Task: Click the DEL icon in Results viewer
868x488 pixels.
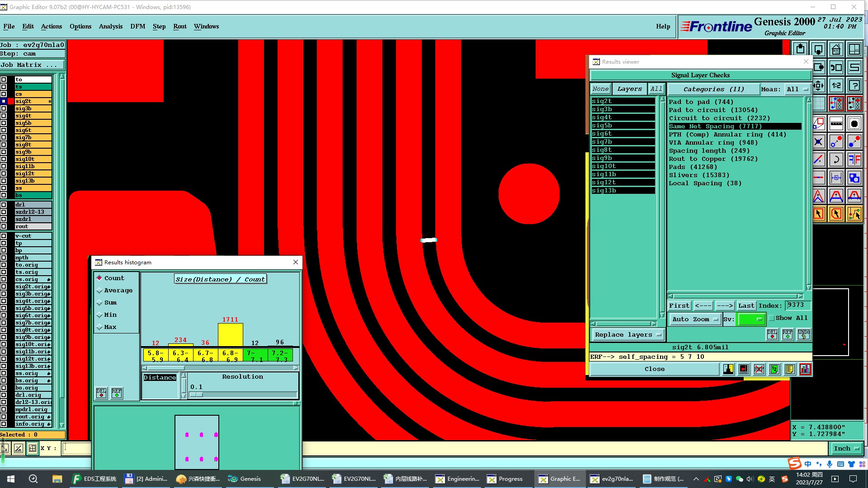Action: [x=772, y=334]
